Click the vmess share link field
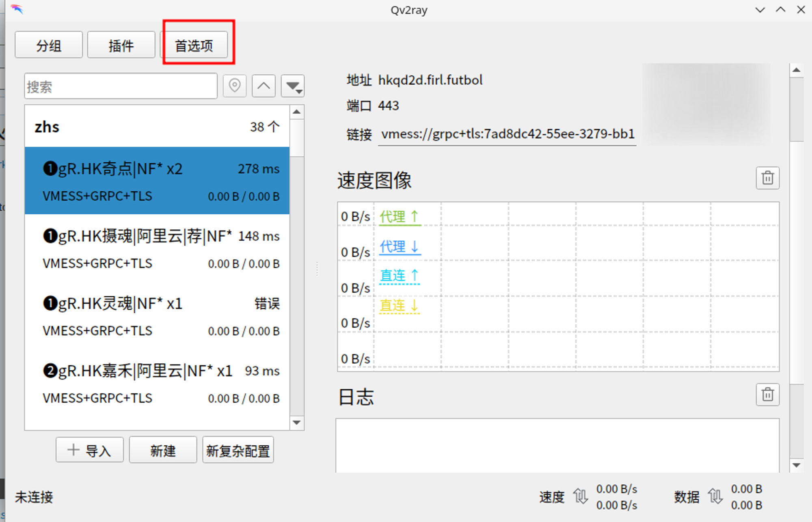 coord(507,134)
